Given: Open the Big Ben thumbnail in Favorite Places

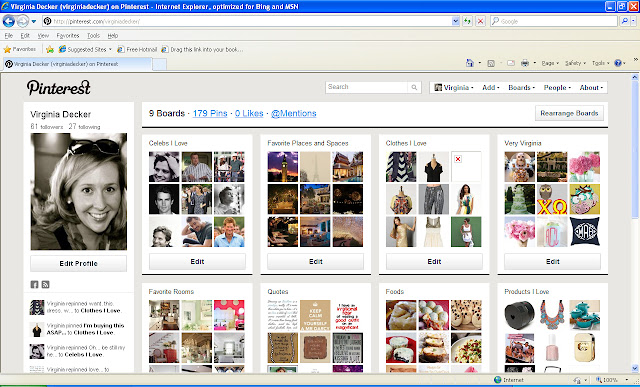Looking at the screenshot, I should point(282,167).
